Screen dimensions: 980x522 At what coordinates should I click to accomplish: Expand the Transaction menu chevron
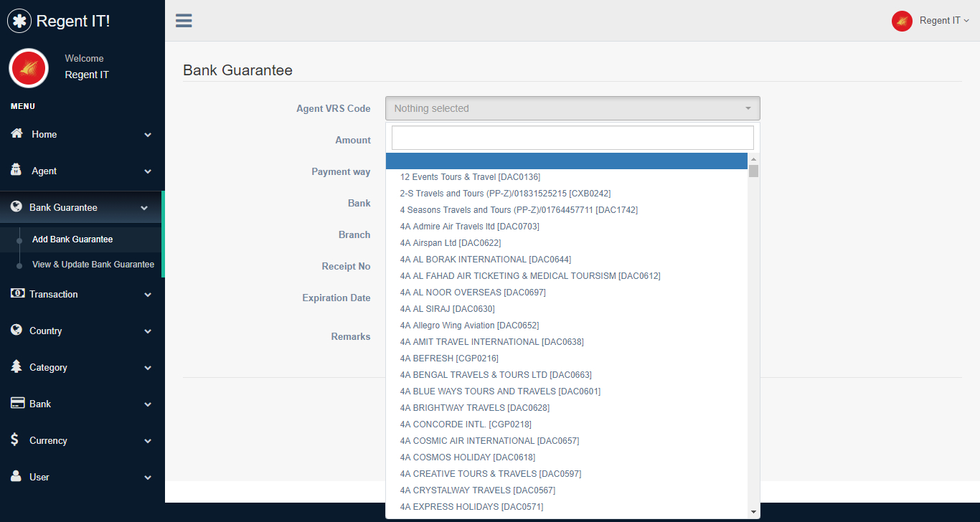click(148, 295)
